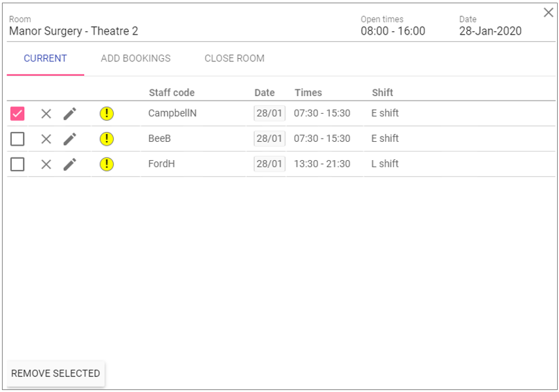Click the yellow warning icon for CampbellN

(106, 114)
